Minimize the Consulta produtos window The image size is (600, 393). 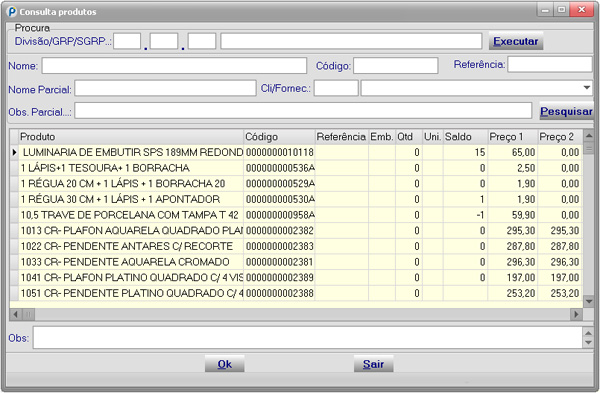(545, 10)
